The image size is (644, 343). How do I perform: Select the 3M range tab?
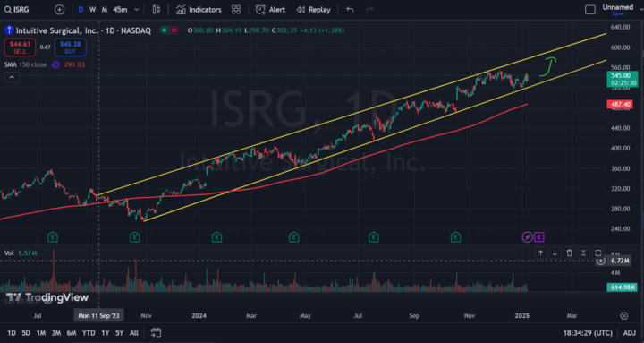click(56, 333)
